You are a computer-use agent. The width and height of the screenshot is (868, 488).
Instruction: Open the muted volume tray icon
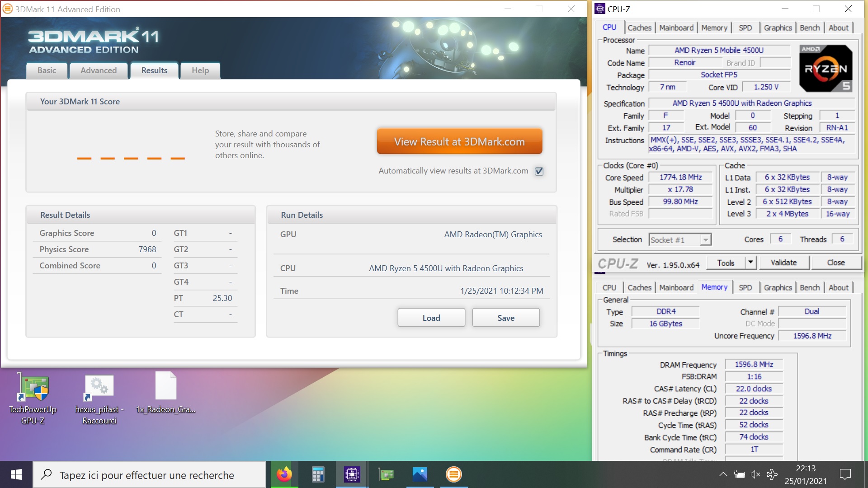coord(755,474)
